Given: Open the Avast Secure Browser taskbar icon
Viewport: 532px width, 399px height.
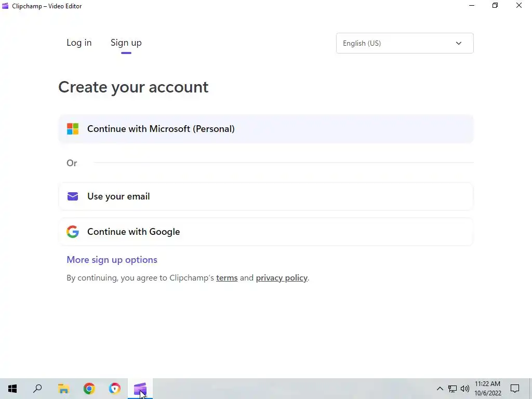Looking at the screenshot, I should coord(115,389).
